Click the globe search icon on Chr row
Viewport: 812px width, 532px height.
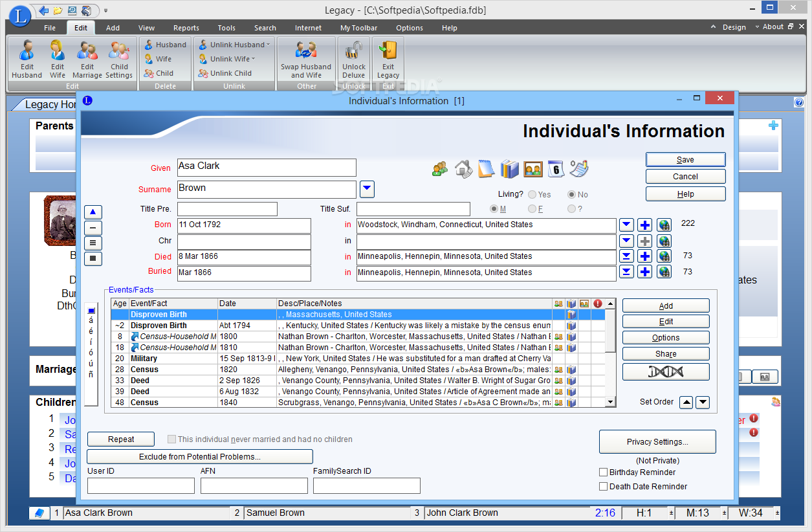[x=664, y=241]
